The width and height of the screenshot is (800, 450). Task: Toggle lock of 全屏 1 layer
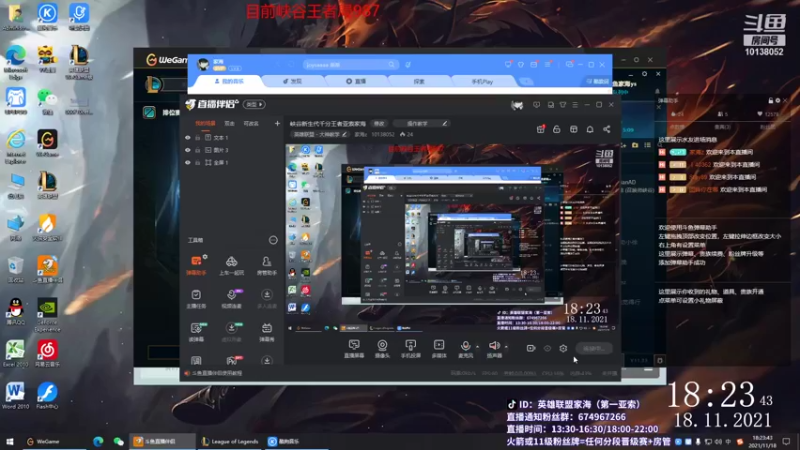pyautogui.click(x=197, y=162)
